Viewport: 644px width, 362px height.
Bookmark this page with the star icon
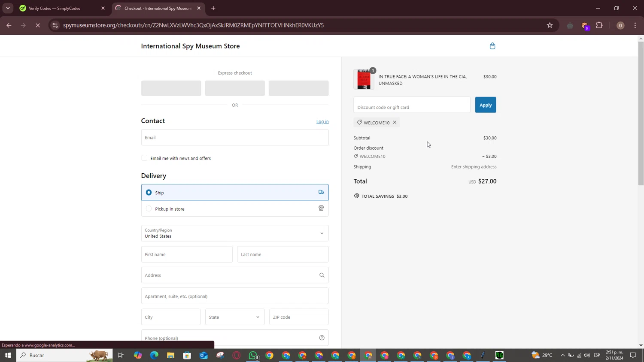[550, 25]
